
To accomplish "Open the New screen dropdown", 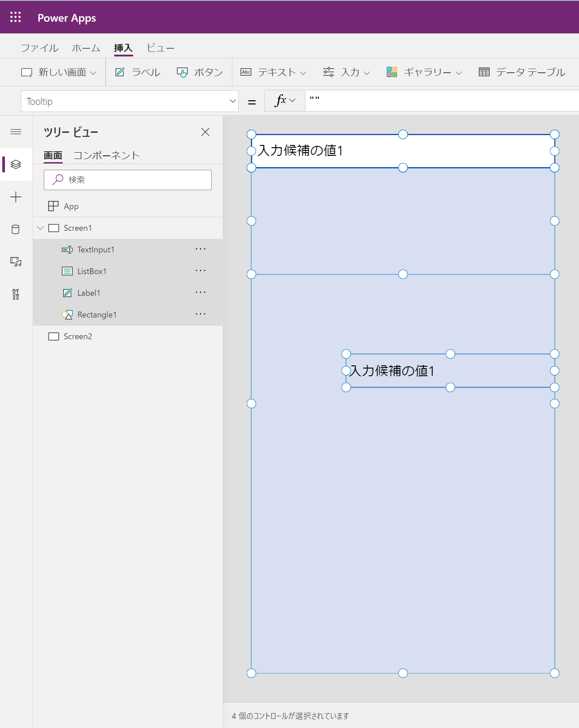I will coord(59,72).
